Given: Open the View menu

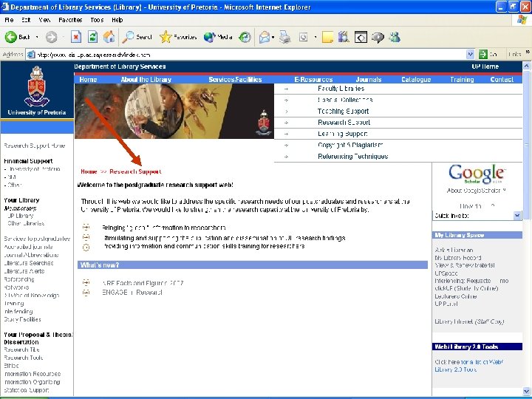Looking at the screenshot, I should 44,20.
